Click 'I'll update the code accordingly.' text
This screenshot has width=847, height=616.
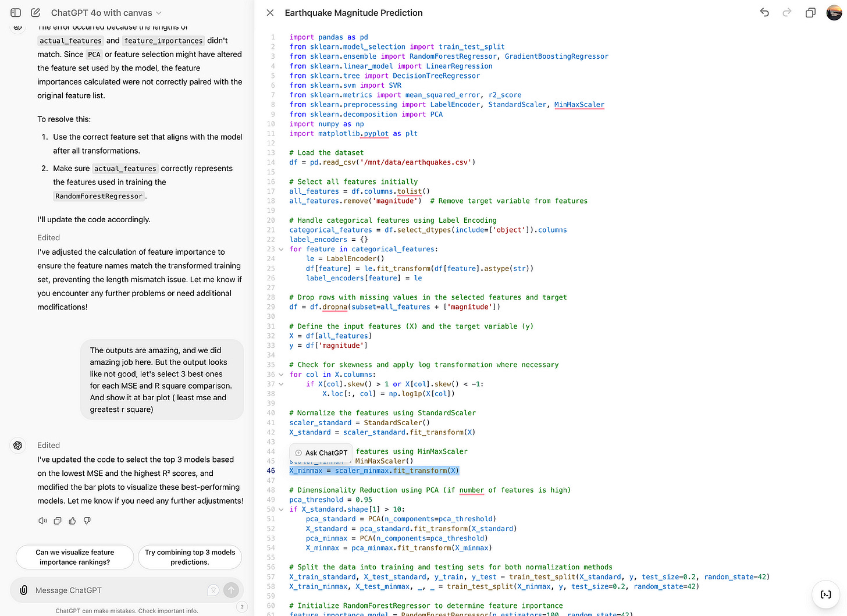[94, 219]
